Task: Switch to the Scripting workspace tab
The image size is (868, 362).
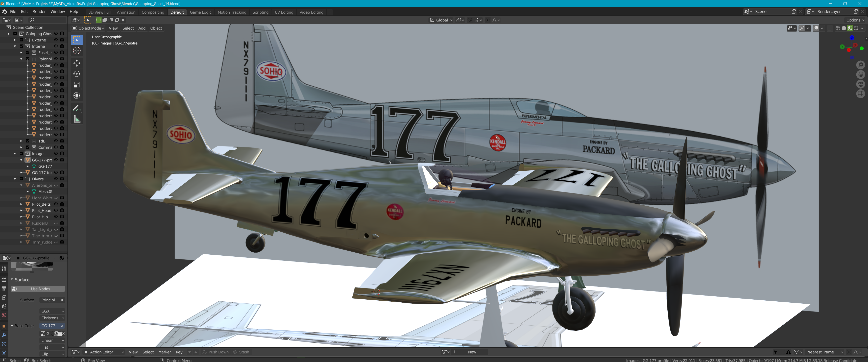Action: (260, 12)
